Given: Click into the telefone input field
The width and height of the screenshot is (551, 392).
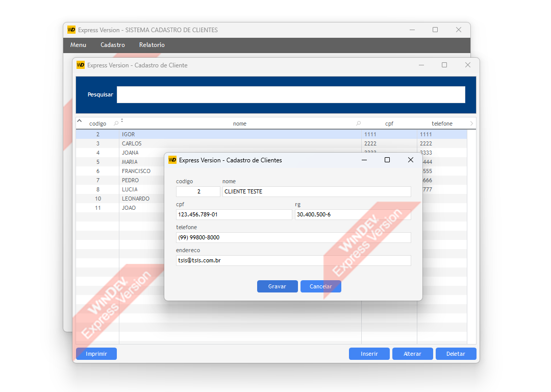Looking at the screenshot, I should tap(293, 237).
